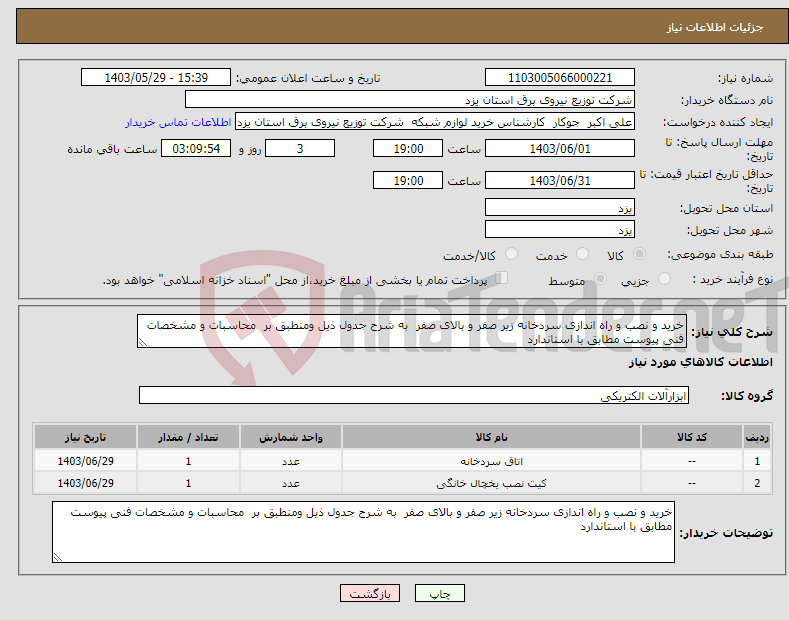Select the کالا/خدمت radio button
The width and height of the screenshot is (789, 620).
pos(511,254)
